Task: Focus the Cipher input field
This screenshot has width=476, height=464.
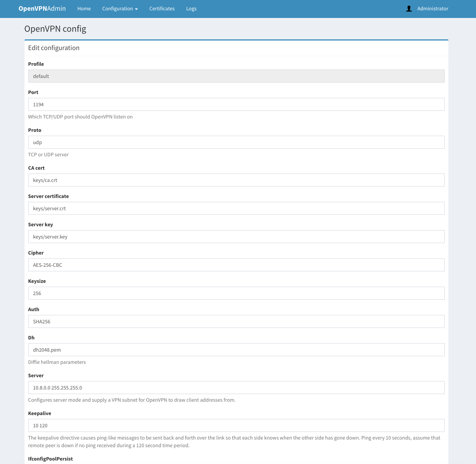Action: pyautogui.click(x=236, y=265)
